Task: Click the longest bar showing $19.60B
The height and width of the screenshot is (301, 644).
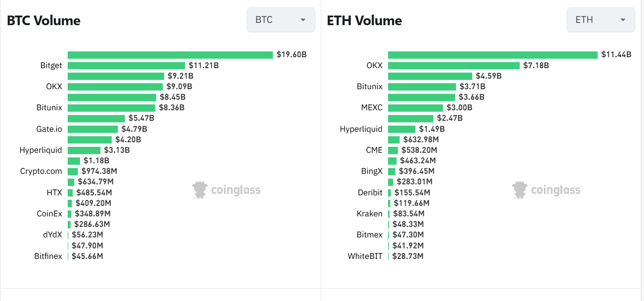Action: pos(169,54)
